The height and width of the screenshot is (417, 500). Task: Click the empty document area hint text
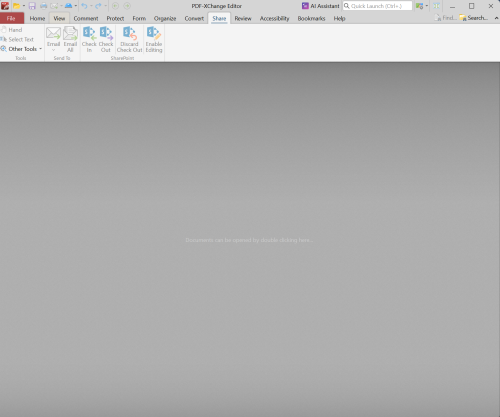point(249,240)
